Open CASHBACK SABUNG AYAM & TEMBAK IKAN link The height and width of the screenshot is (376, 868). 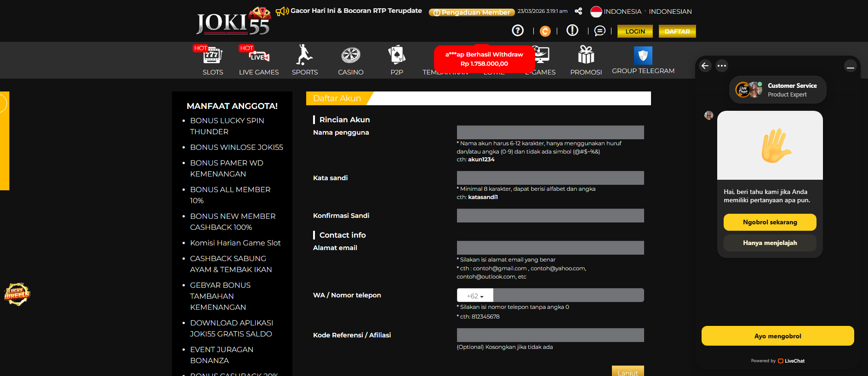click(231, 264)
